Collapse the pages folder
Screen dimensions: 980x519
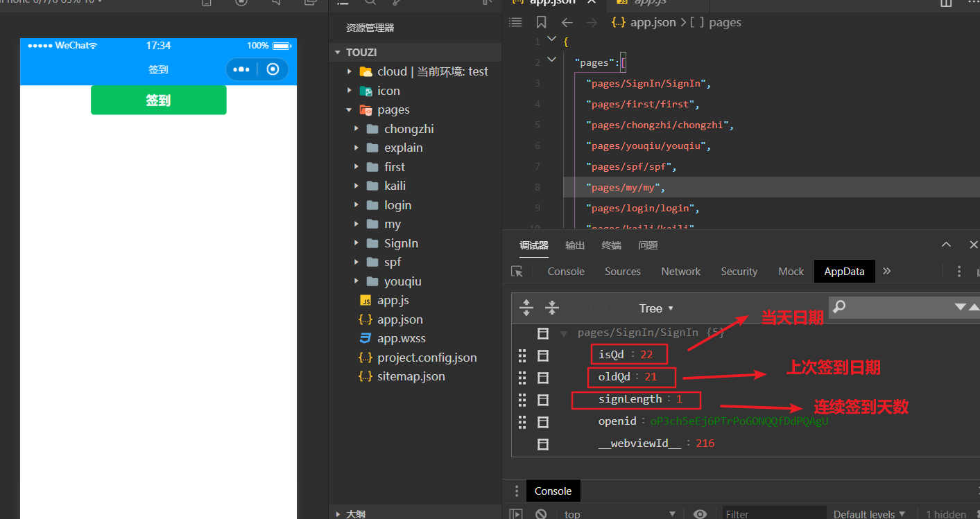point(350,109)
